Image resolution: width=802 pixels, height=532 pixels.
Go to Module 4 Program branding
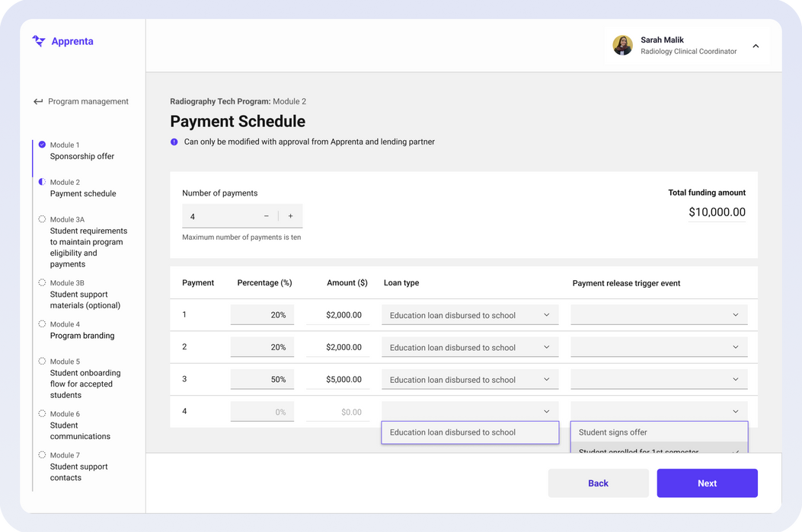point(82,336)
